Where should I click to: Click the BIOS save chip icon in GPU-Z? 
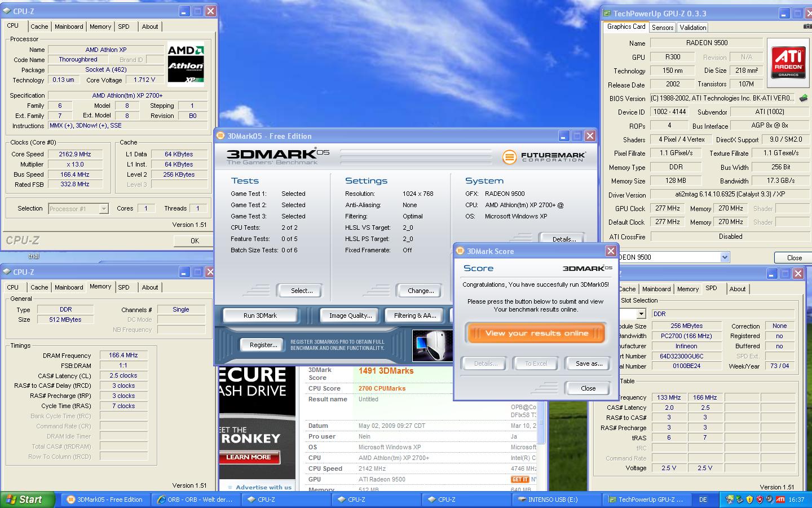pyautogui.click(x=804, y=98)
